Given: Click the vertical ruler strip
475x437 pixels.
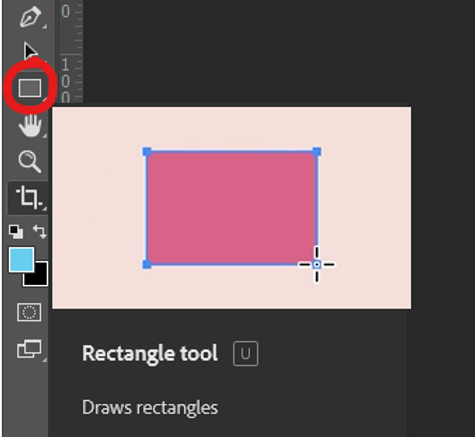Looking at the screenshot, I should pyautogui.click(x=71, y=52).
